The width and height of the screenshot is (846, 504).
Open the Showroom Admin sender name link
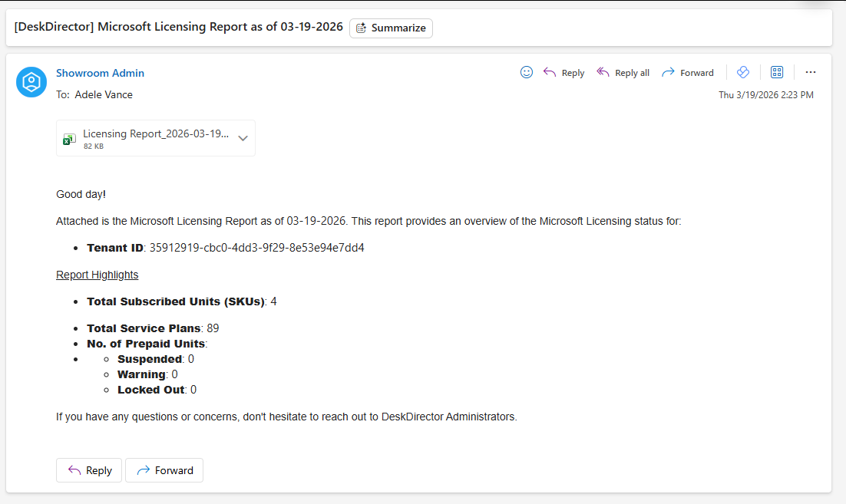tap(100, 73)
